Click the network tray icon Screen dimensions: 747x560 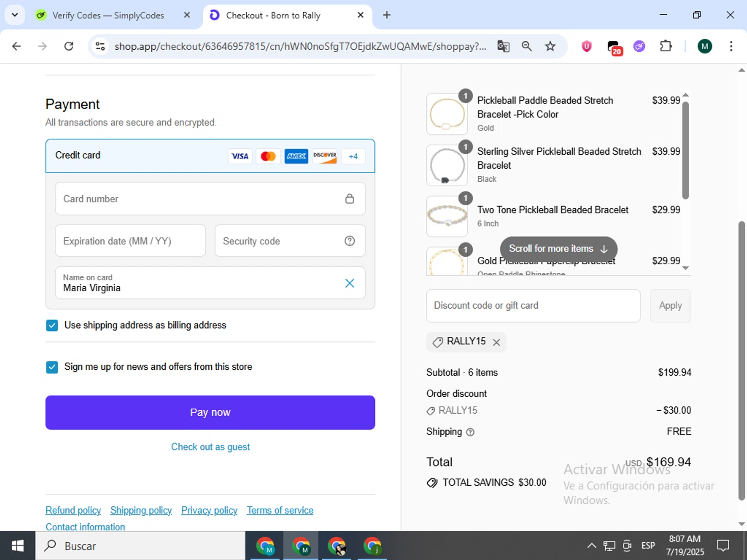click(x=609, y=546)
